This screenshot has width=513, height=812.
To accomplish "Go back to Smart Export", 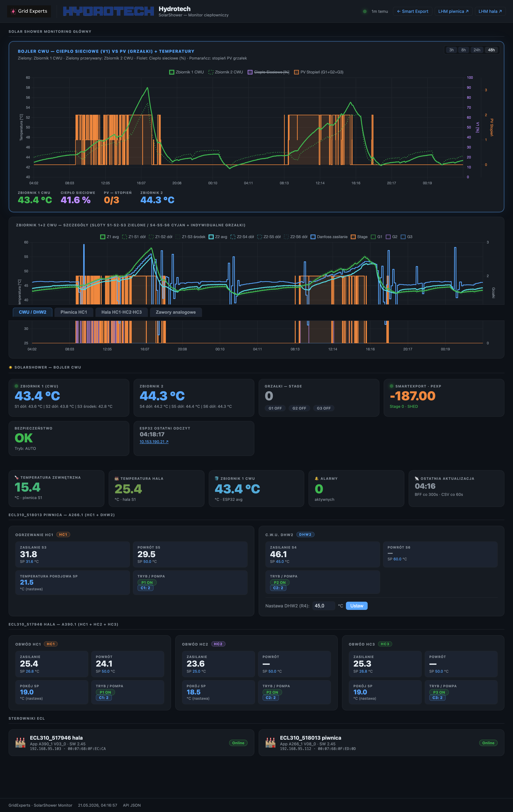I will pyautogui.click(x=413, y=11).
